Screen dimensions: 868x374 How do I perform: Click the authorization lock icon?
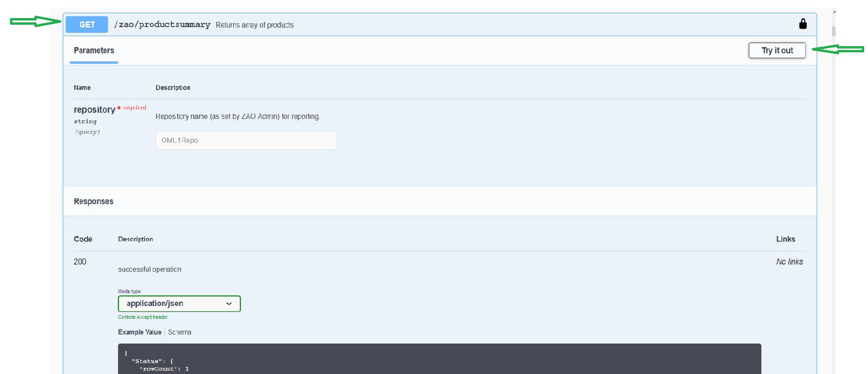803,24
